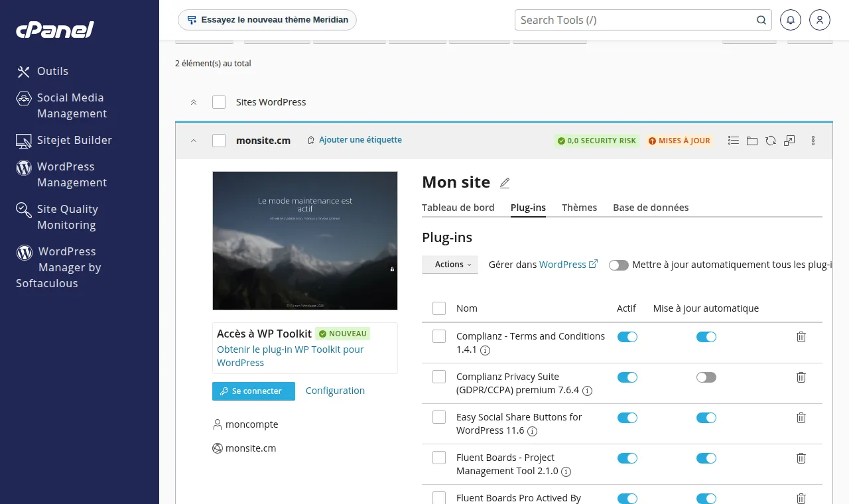Show info icon for Fluent Boards 2.1.0

click(x=566, y=472)
